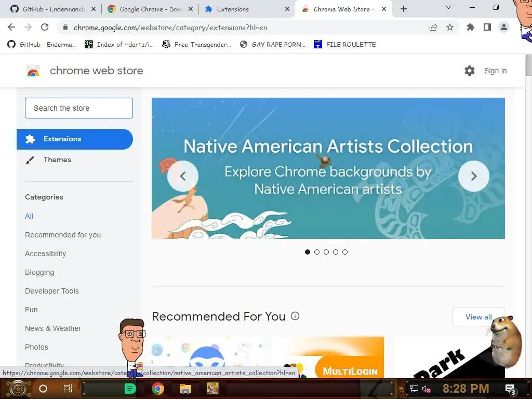
Task: Go back using the browser back arrow
Action: click(x=11, y=27)
